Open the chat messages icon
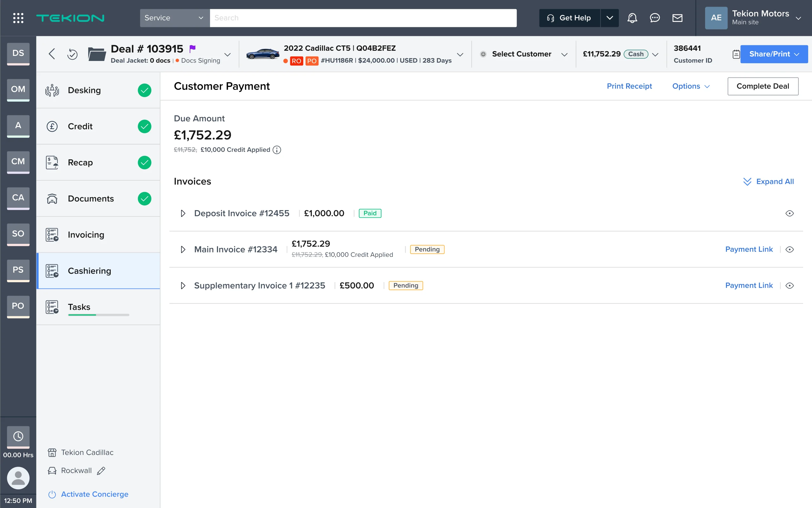Screen dimensions: 812x508 tap(655, 18)
